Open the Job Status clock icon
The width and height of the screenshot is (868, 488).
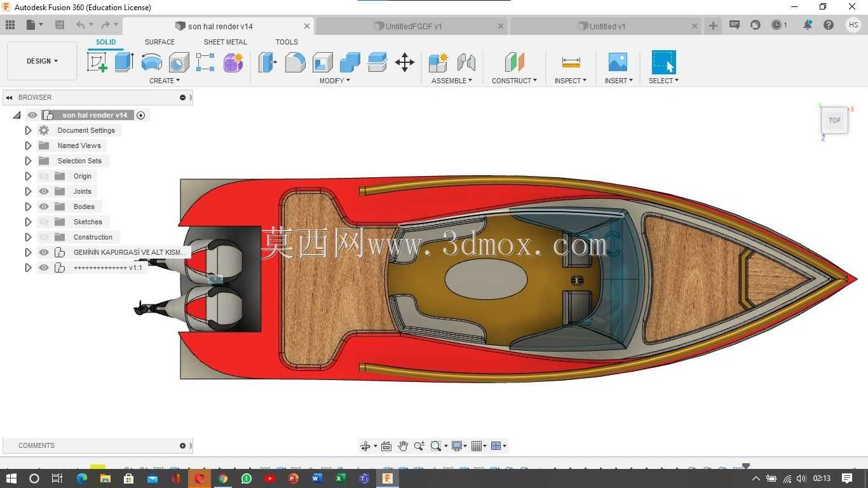(776, 25)
